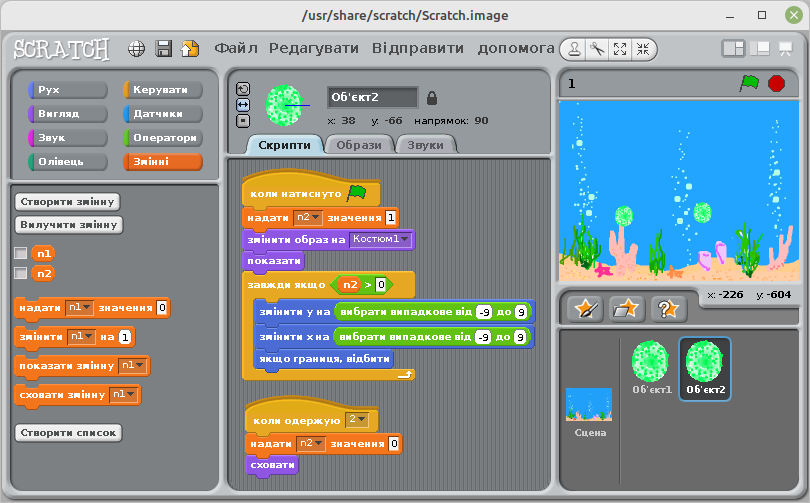Open n1 dropdown in palette змінити block
The width and height of the screenshot is (810, 503).
[81, 337]
